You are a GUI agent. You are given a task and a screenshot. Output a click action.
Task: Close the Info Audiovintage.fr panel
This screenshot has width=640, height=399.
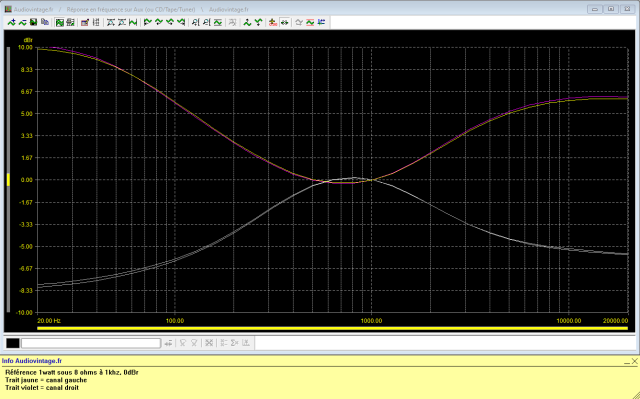coord(635,361)
